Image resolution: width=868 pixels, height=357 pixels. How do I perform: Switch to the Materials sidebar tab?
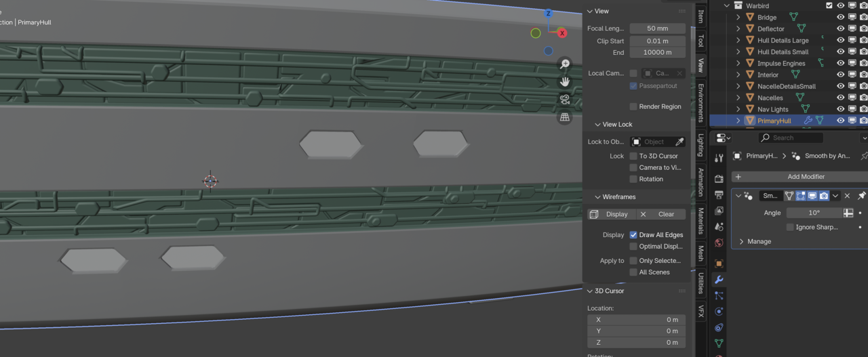701,221
